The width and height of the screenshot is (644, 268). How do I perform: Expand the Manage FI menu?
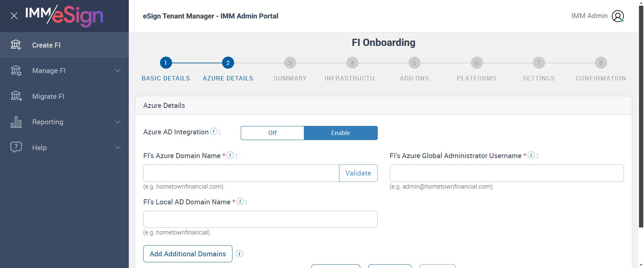tap(118, 71)
